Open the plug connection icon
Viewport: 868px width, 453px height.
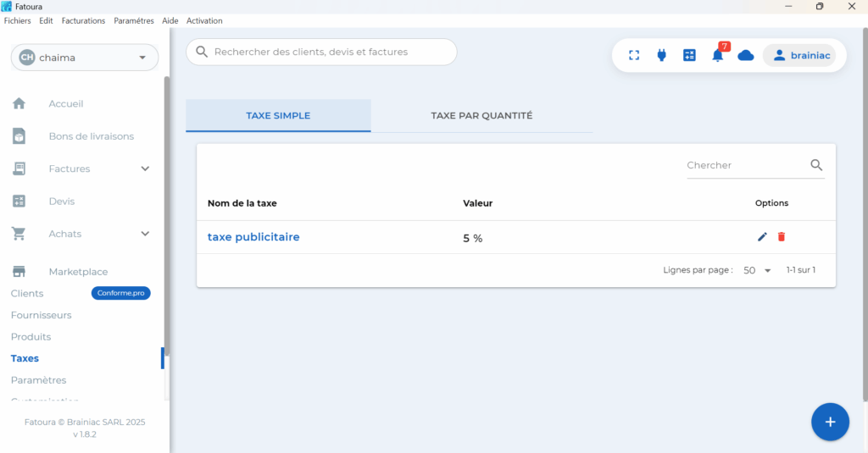point(661,55)
